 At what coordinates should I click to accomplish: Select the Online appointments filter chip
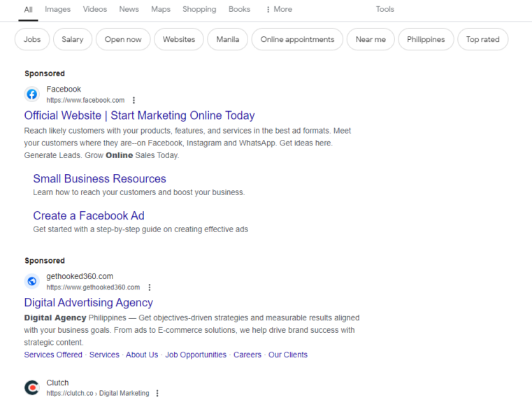[297, 39]
